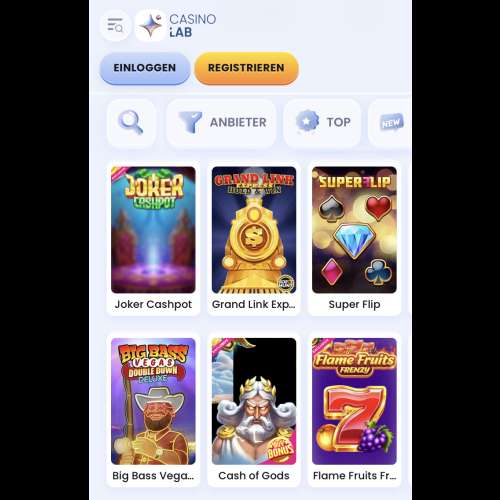
Task: Click the Super Flip title label
Action: click(x=354, y=304)
